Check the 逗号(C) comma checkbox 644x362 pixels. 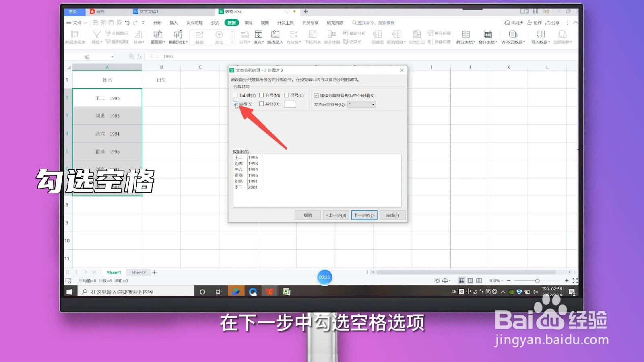click(x=286, y=95)
